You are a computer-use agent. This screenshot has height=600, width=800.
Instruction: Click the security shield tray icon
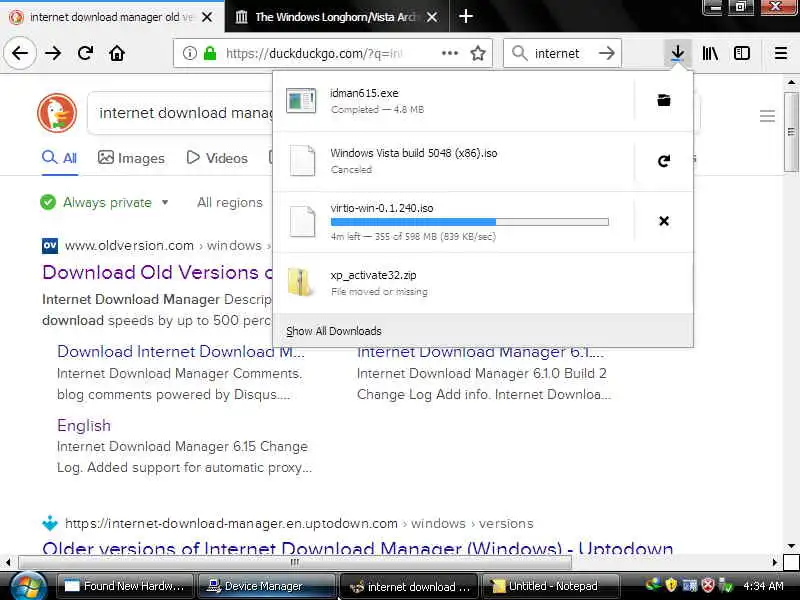click(x=671, y=585)
